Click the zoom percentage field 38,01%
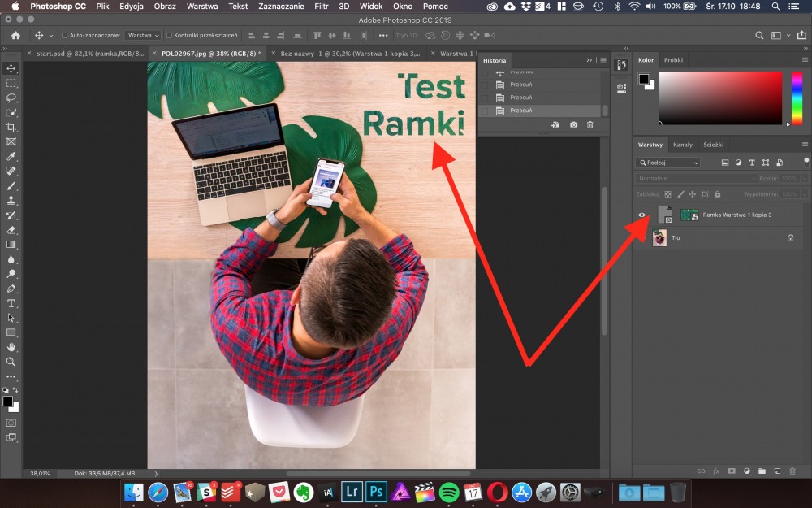The width and height of the screenshot is (812, 508). (40, 473)
